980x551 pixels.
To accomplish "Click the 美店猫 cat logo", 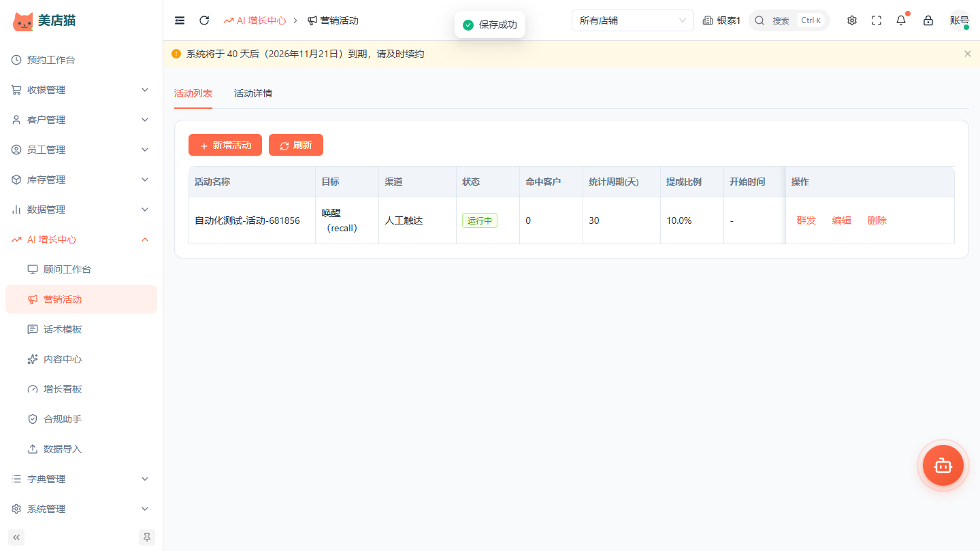I will 23,21.
